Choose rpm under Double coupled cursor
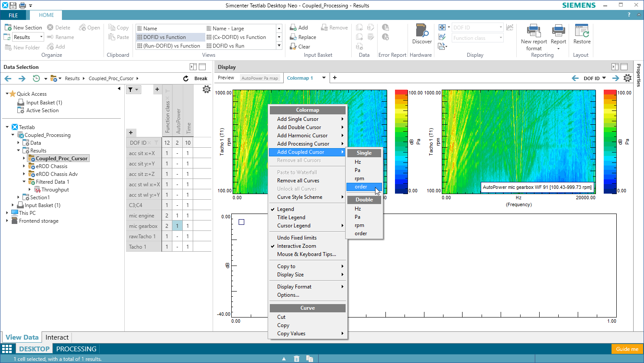The width and height of the screenshot is (644, 363). [364, 225]
